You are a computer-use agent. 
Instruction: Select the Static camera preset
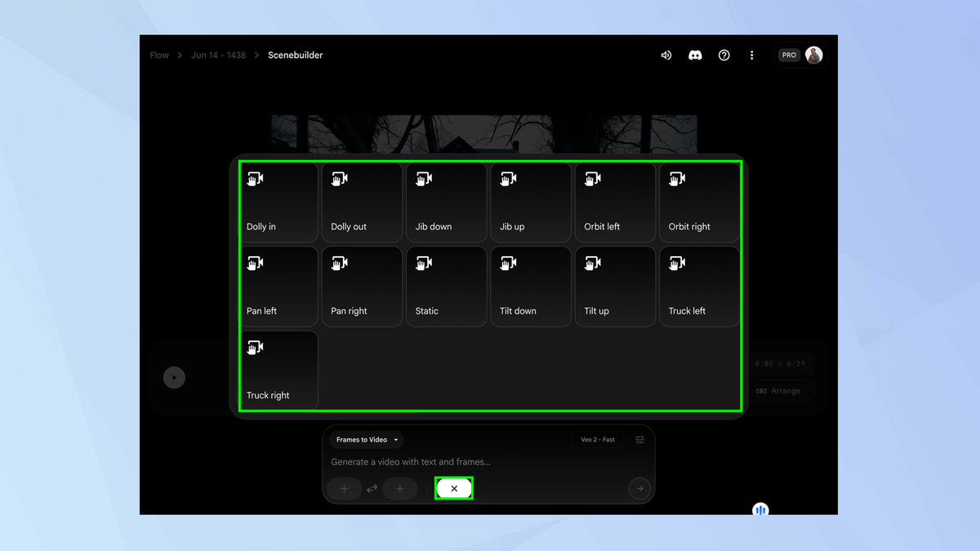pyautogui.click(x=446, y=287)
